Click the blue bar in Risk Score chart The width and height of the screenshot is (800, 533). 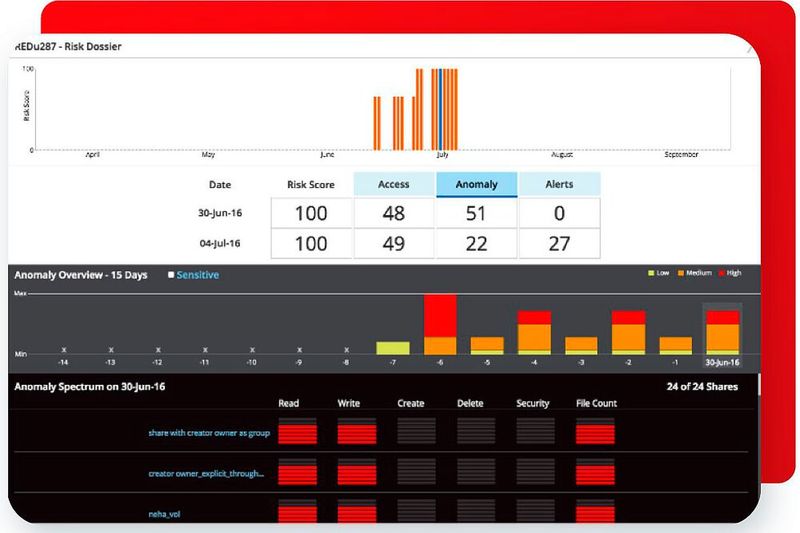coord(438,109)
